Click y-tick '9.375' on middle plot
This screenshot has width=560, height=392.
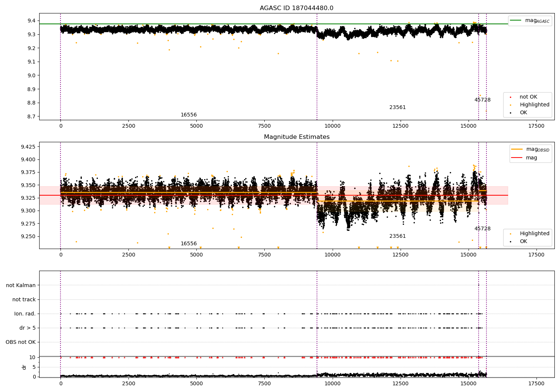pos(28,172)
